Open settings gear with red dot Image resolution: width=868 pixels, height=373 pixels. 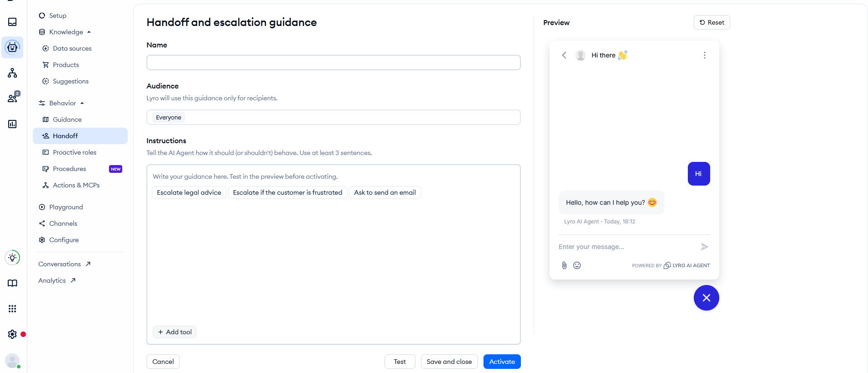[12, 334]
